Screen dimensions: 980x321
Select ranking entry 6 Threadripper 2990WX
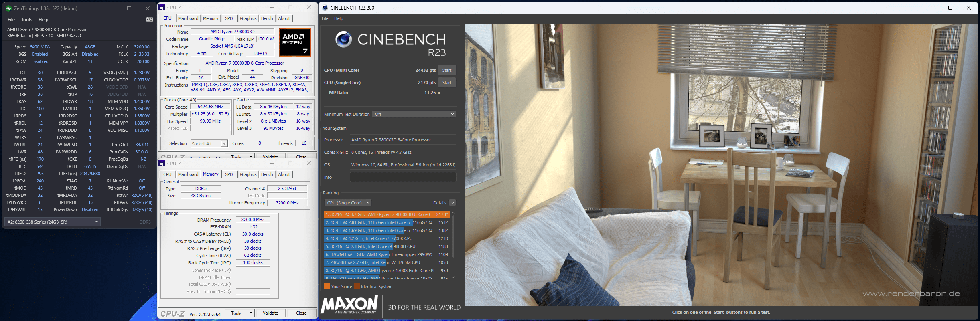tap(387, 254)
